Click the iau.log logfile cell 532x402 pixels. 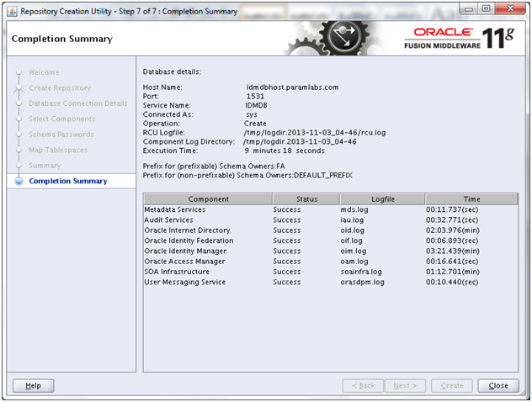[x=352, y=220]
